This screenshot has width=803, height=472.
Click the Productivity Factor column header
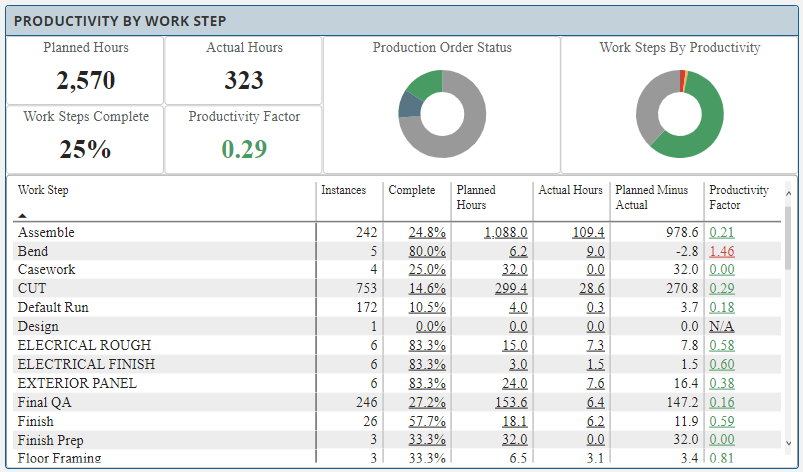click(738, 197)
